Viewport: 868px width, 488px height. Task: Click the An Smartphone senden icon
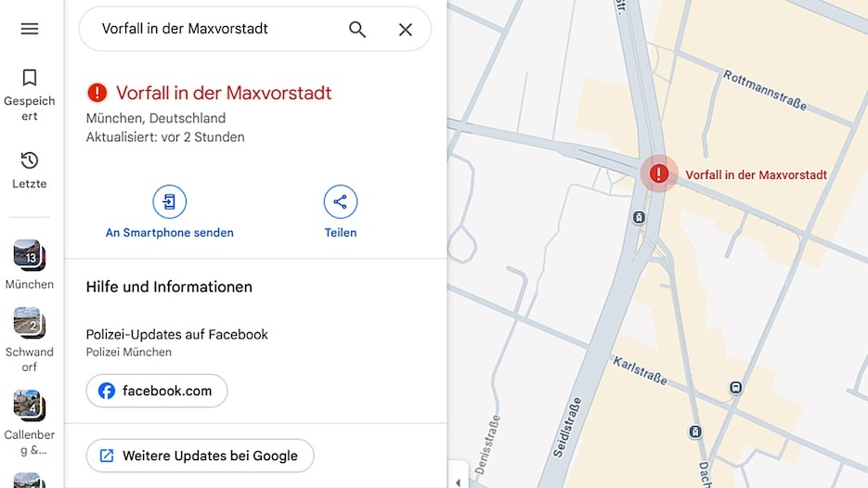(x=169, y=201)
